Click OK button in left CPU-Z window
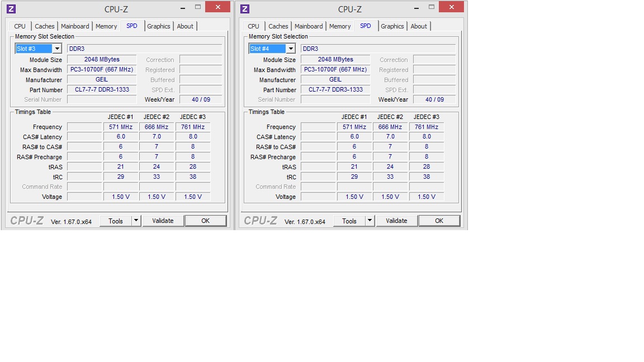644x362 pixels. coord(205,221)
